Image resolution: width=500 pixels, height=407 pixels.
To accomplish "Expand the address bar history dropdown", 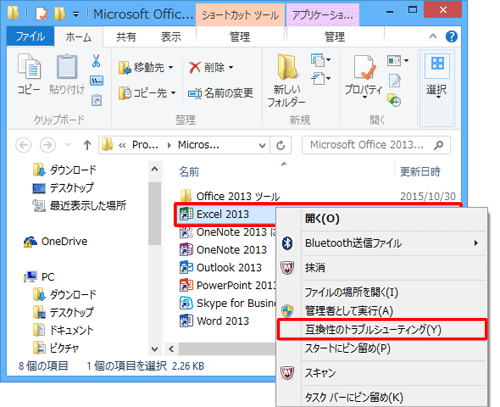I will click(262, 146).
